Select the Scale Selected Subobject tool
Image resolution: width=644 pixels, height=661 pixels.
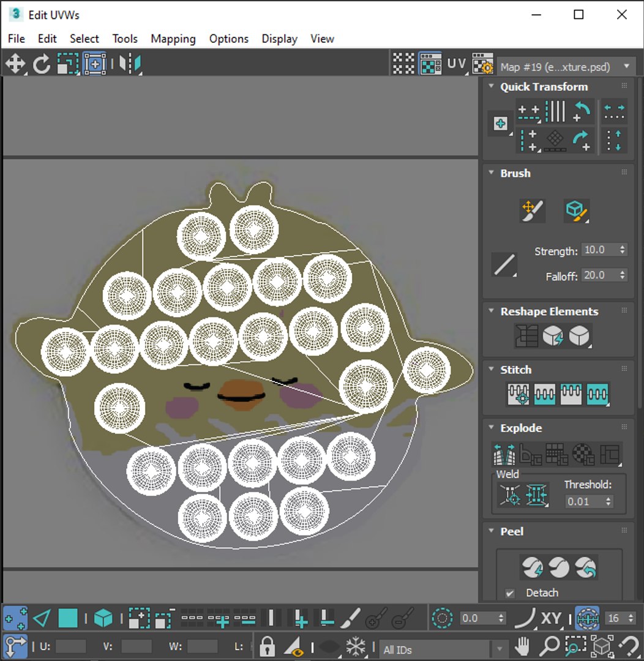(68, 64)
